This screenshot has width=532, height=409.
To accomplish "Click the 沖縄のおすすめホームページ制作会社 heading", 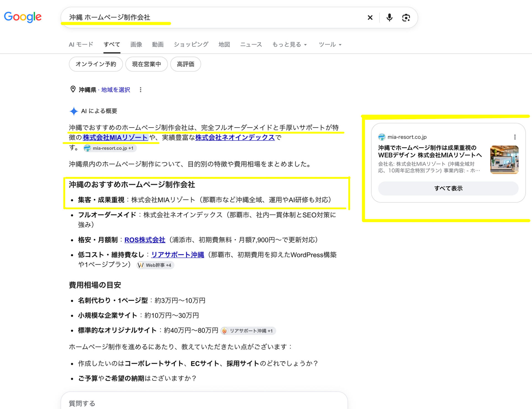I will (132, 185).
